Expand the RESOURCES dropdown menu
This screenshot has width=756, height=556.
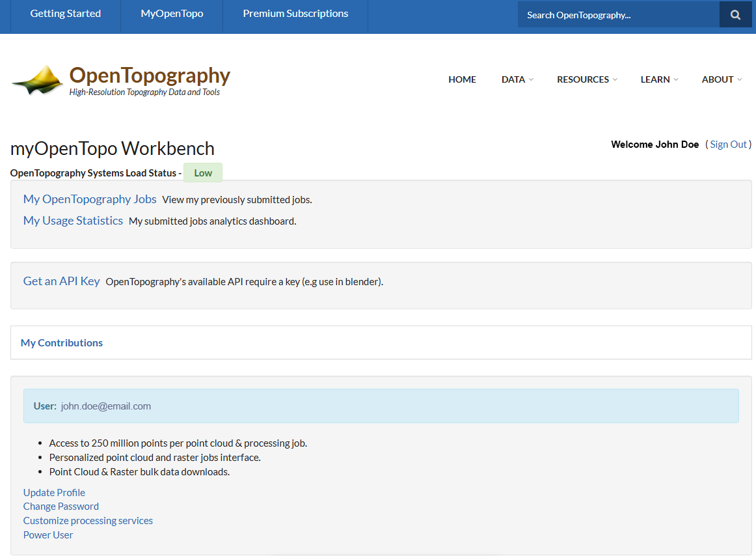587,79
